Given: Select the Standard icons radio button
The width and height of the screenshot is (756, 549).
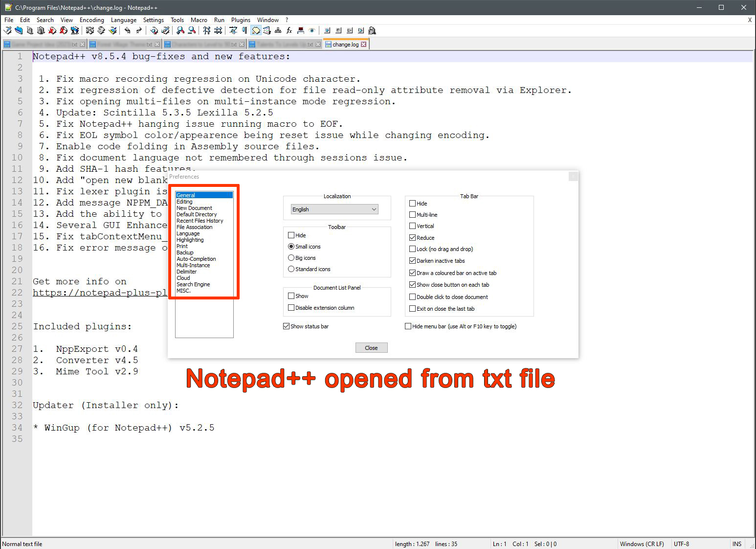Looking at the screenshot, I should tap(291, 269).
